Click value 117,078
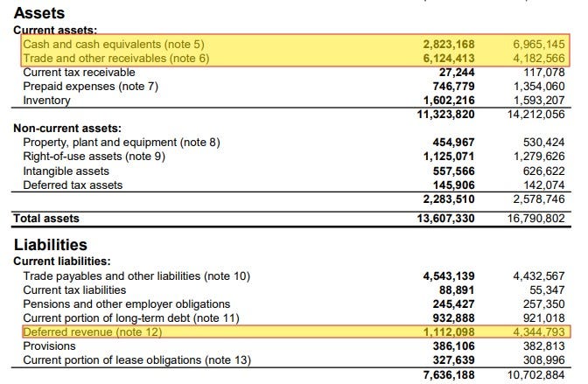The width and height of the screenshot is (588, 384). pos(544,73)
